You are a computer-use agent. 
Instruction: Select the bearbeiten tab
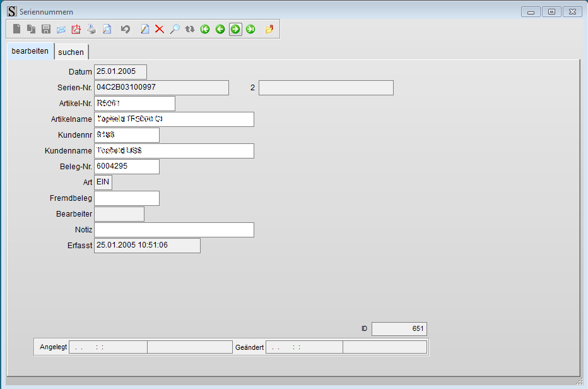pyautogui.click(x=30, y=51)
